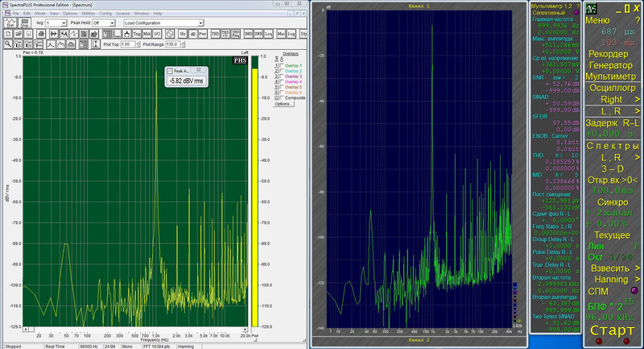644x349 pixels.
Task: Expand the Взвесить weighting option
Action: [x=638, y=268]
